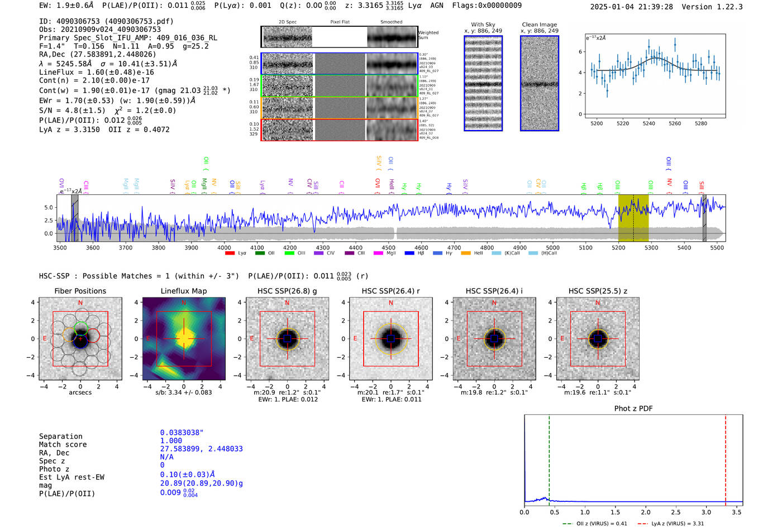
Task: Click the Phot z PDF plot
Action: point(633,461)
